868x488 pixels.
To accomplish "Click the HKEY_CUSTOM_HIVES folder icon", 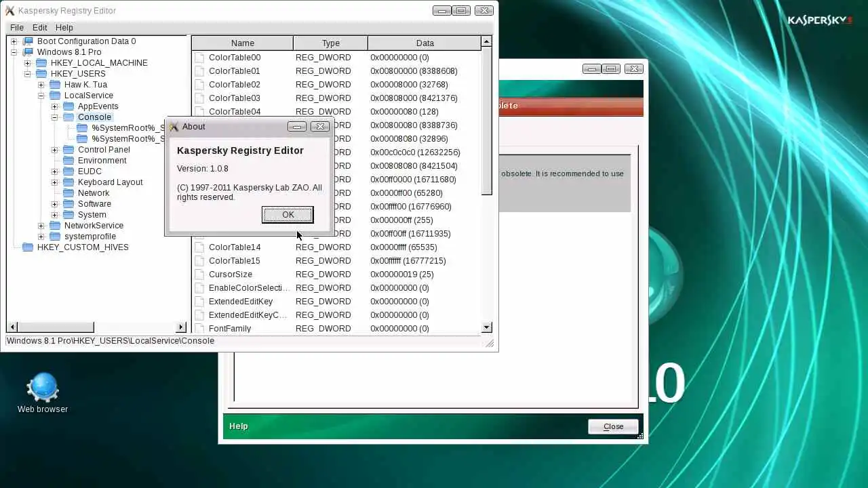I will [x=28, y=247].
